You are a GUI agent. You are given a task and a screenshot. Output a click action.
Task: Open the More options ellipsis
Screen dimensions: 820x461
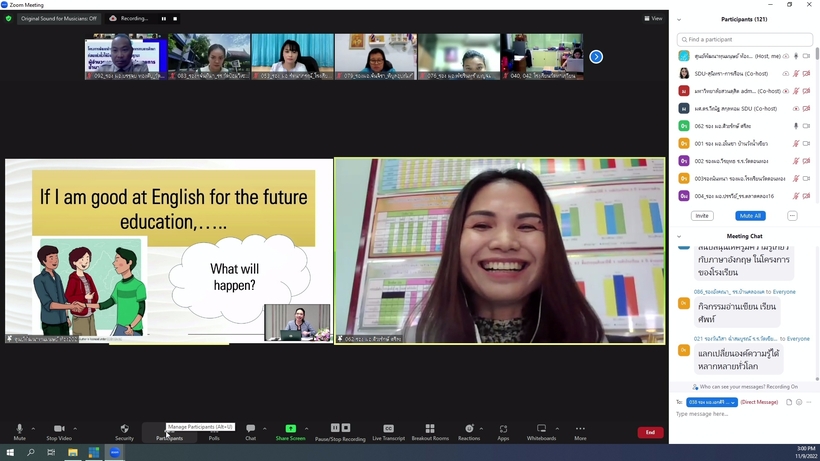pyautogui.click(x=580, y=429)
